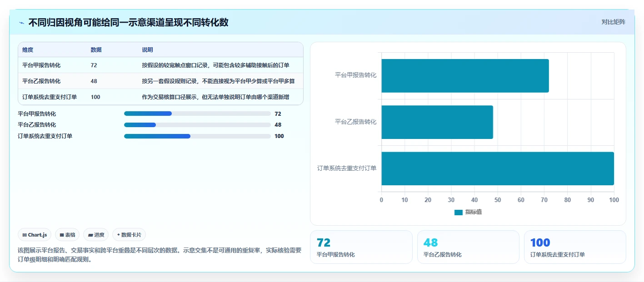Click the Chart.js tag chip
This screenshot has width=644, height=282.
coord(35,235)
